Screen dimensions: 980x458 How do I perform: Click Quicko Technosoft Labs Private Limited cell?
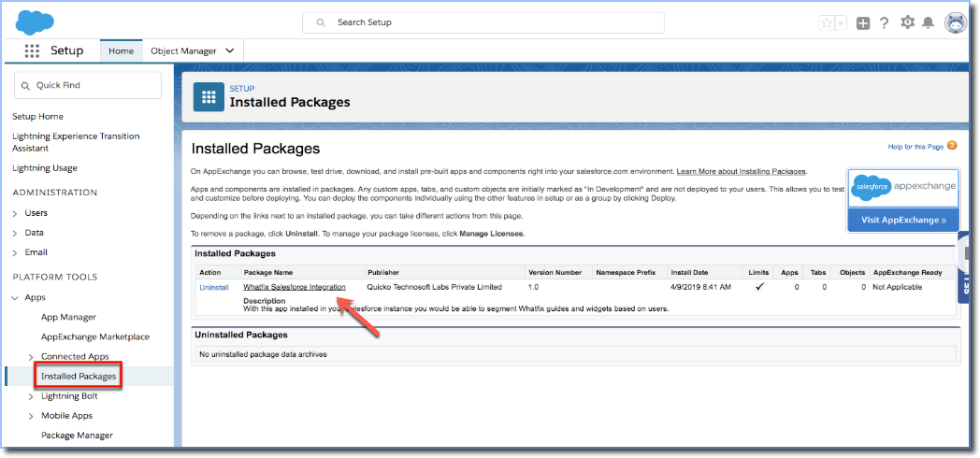[435, 288]
